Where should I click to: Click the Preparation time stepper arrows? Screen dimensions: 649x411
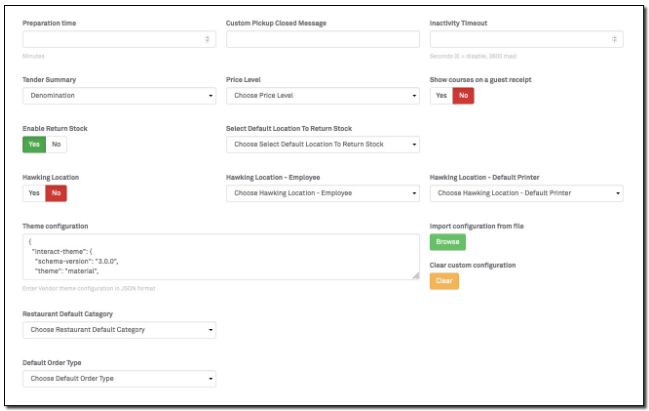pos(208,40)
